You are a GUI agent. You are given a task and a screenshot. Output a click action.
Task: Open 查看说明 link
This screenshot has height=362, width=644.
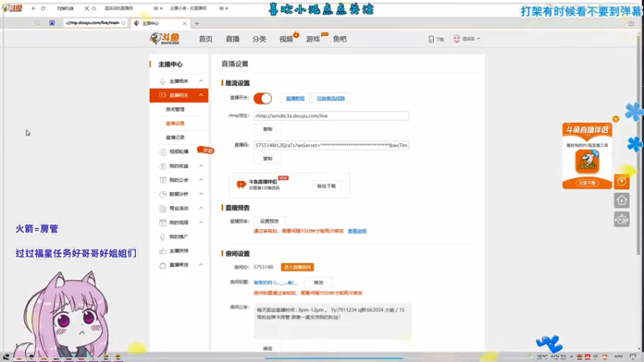point(357,232)
